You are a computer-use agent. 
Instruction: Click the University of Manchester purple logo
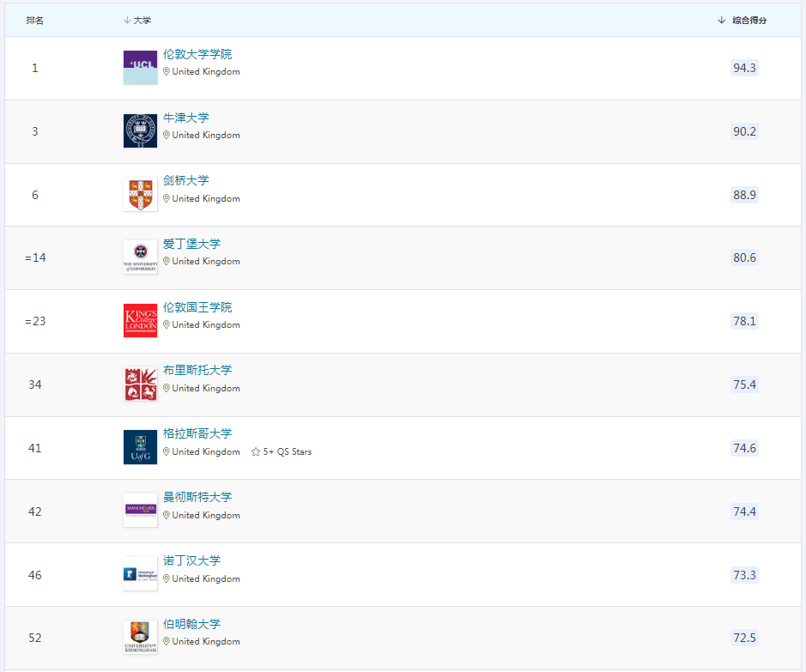tap(140, 511)
